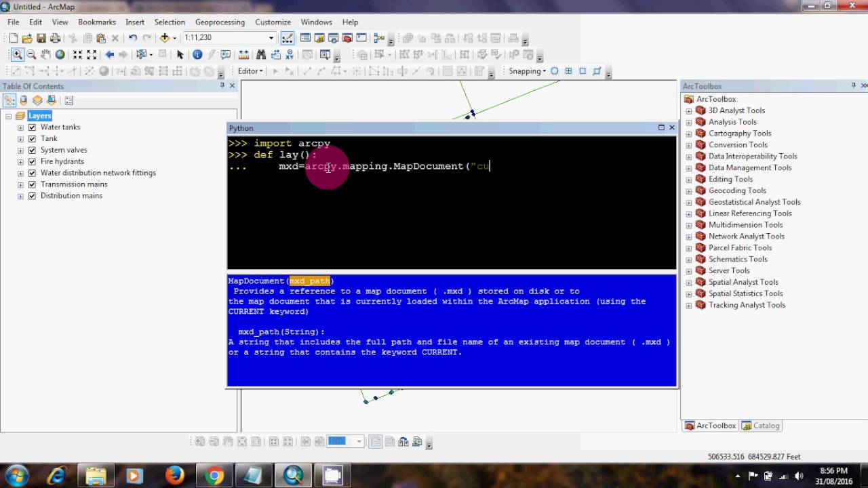Select the Select Elements arrow tool
The width and height of the screenshot is (868, 488).
tap(180, 55)
